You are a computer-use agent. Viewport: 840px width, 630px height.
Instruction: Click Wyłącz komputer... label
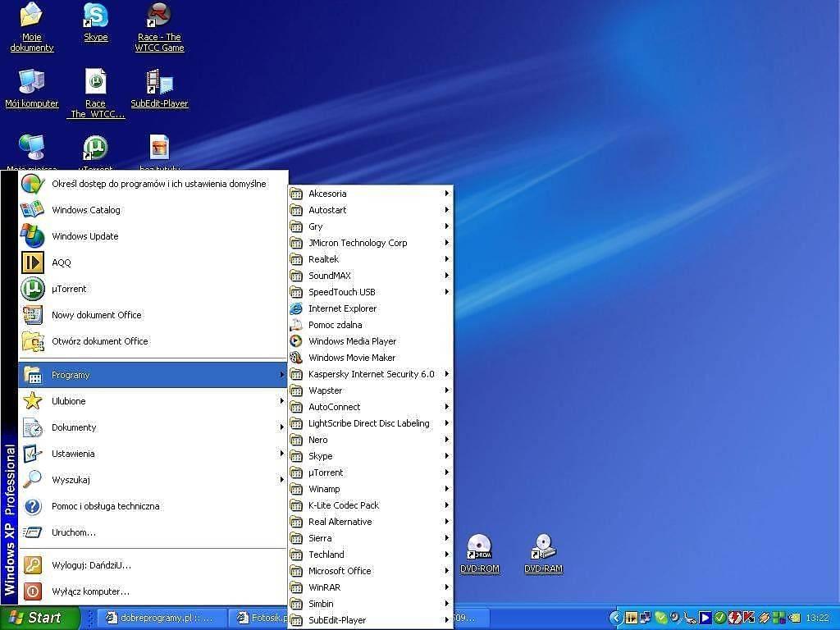(x=90, y=591)
